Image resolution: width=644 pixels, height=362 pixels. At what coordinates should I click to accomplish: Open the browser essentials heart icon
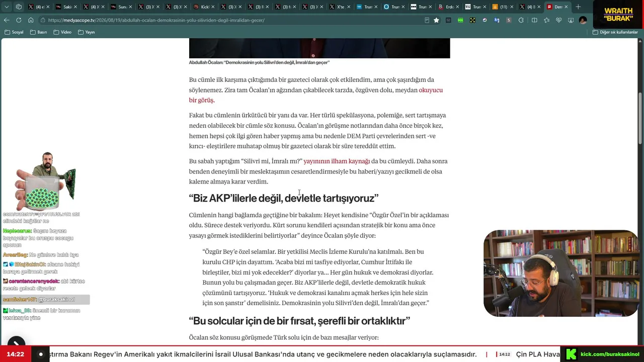tap(558, 20)
